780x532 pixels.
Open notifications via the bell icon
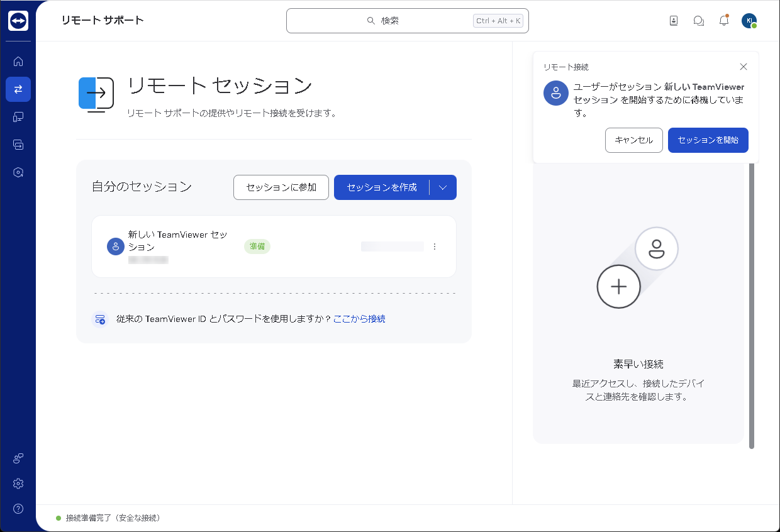pos(724,20)
